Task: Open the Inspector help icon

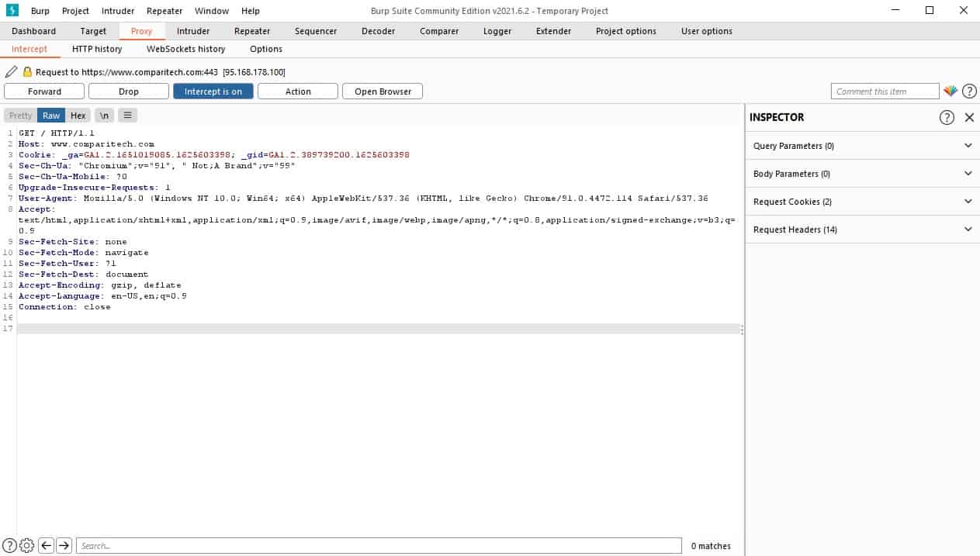Action: coord(947,117)
